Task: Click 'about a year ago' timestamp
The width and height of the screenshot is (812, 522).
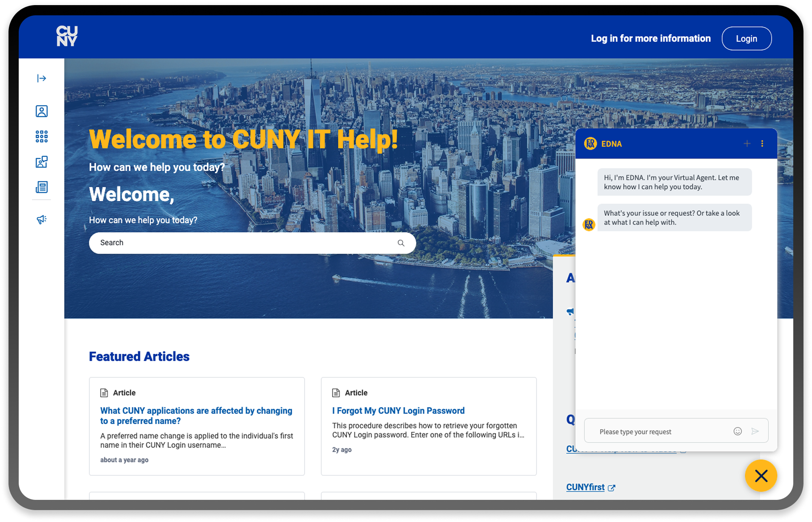Action: coord(124,460)
